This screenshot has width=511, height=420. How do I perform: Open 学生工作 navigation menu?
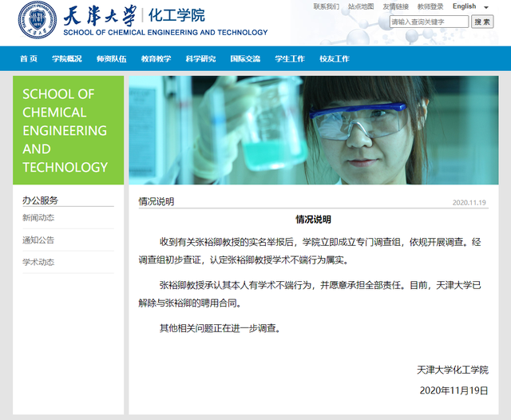290,58
